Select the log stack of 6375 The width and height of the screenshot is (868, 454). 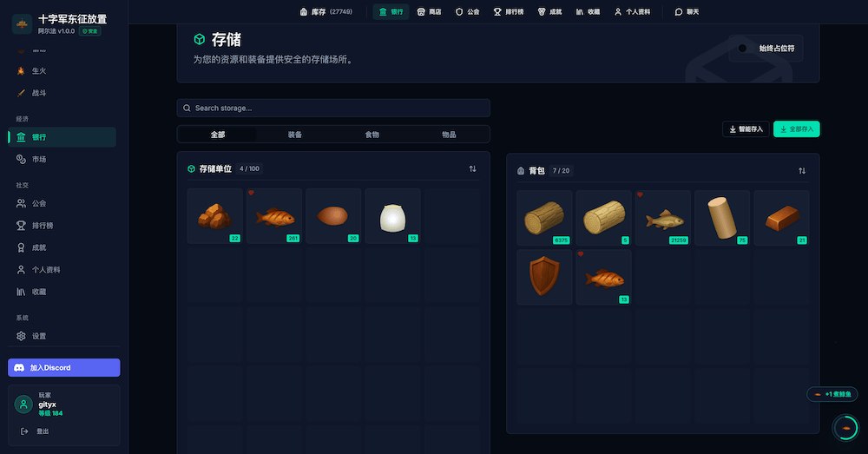coord(544,218)
